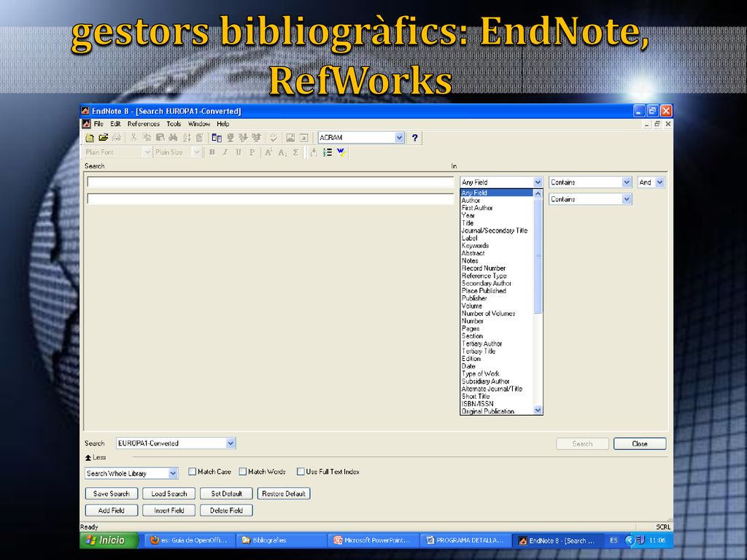Open the Plain Font dropdown

pos(147,152)
